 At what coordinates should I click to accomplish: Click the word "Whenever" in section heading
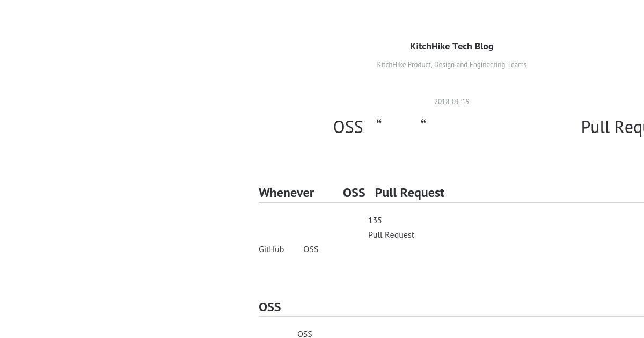[x=286, y=193]
